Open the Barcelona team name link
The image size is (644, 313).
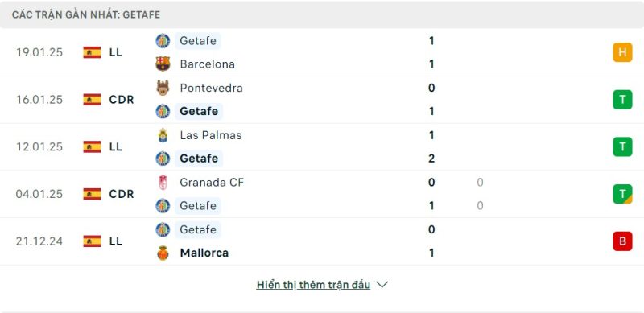(208, 64)
